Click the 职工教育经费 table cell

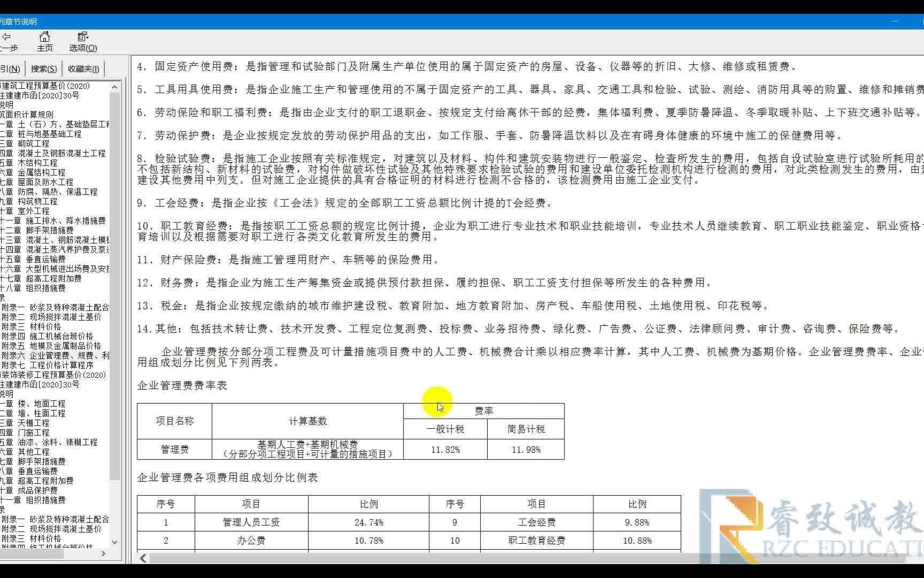(x=537, y=541)
